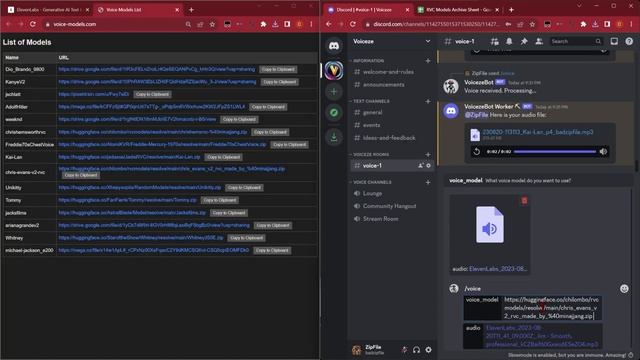Image resolution: width=640 pixels, height=360 pixels.
Task: Replay the audio in the mp3 player
Action: coord(476,152)
